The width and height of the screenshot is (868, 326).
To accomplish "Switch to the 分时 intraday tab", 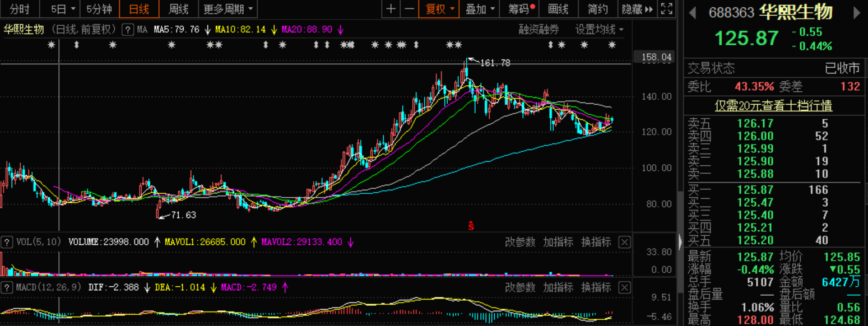I will click(x=20, y=9).
